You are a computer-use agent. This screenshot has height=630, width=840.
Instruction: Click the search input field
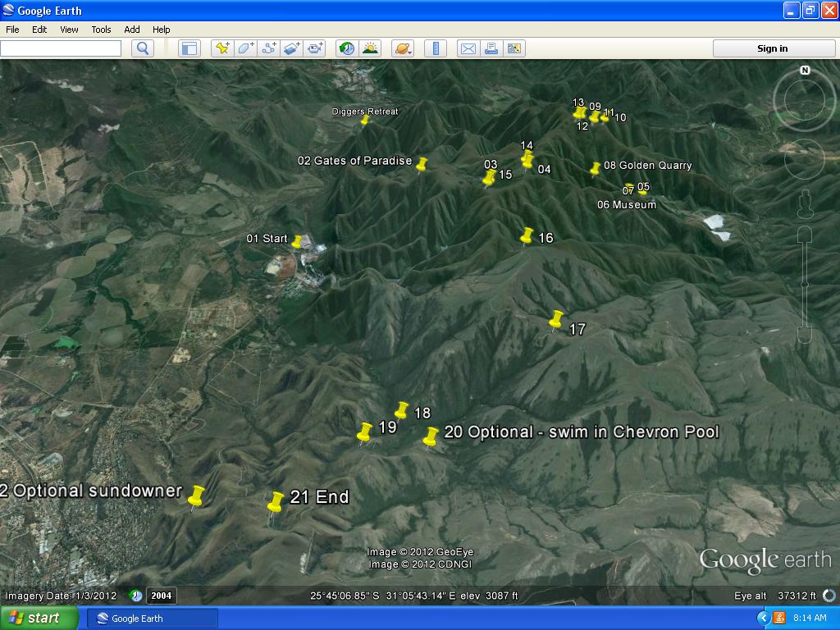coord(60,48)
